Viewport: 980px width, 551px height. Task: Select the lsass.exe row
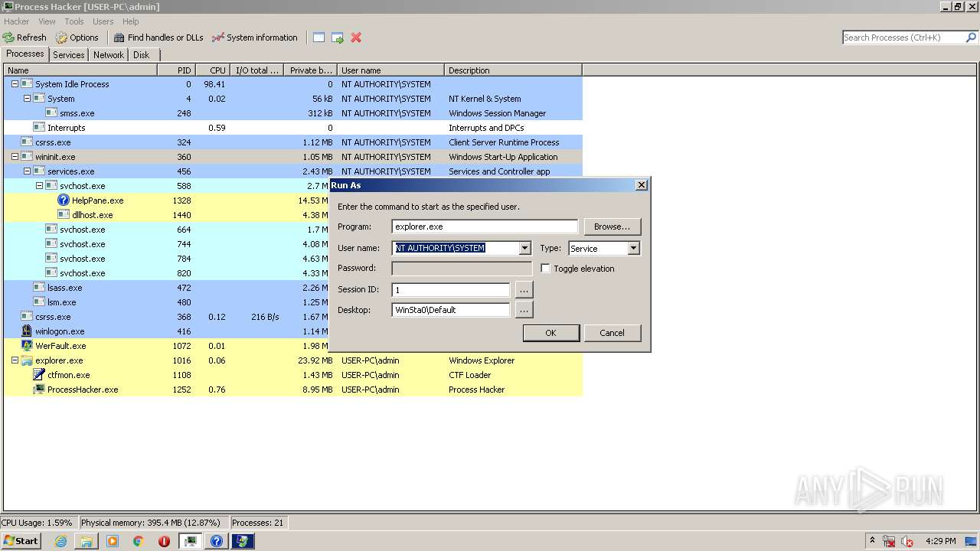(293, 288)
